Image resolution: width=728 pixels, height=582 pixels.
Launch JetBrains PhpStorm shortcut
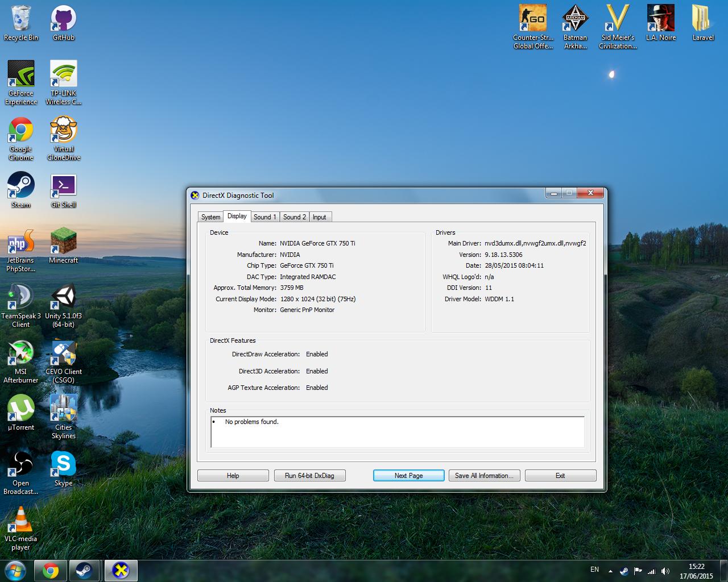tap(21, 250)
